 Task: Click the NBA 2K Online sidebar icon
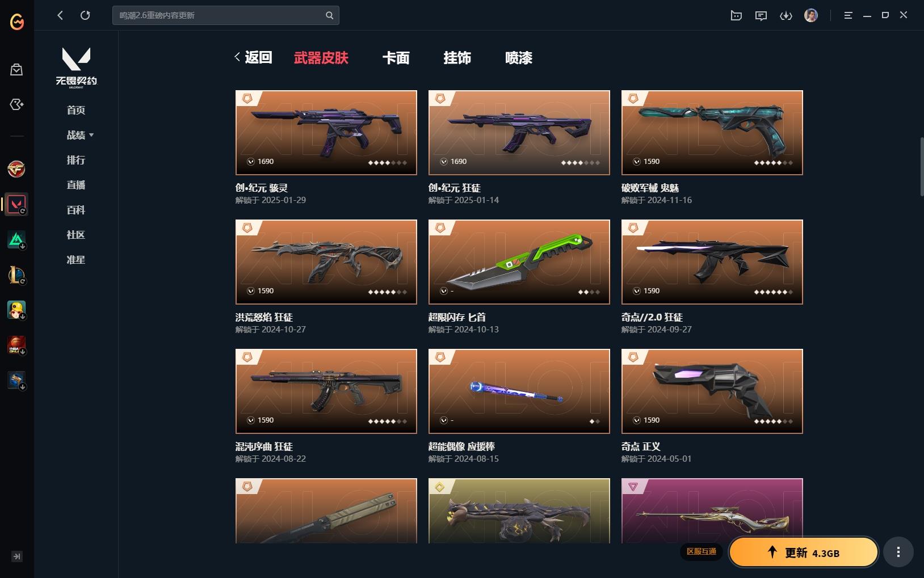pyautogui.click(x=16, y=345)
